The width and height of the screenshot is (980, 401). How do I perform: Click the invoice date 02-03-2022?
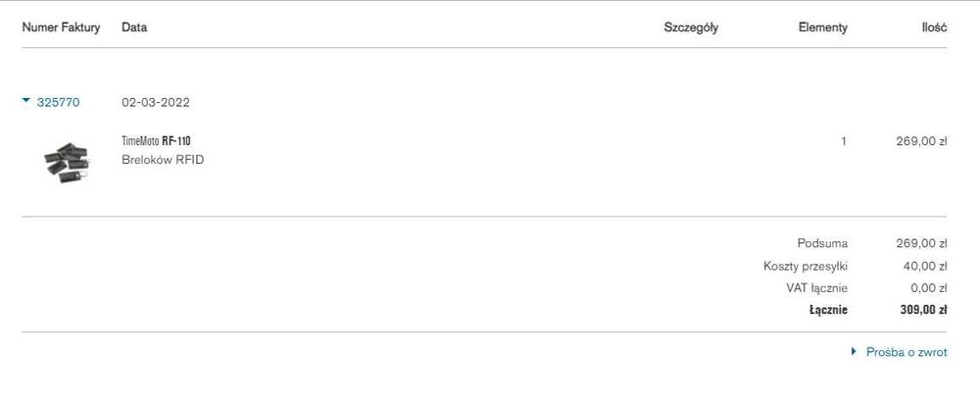[x=156, y=102]
